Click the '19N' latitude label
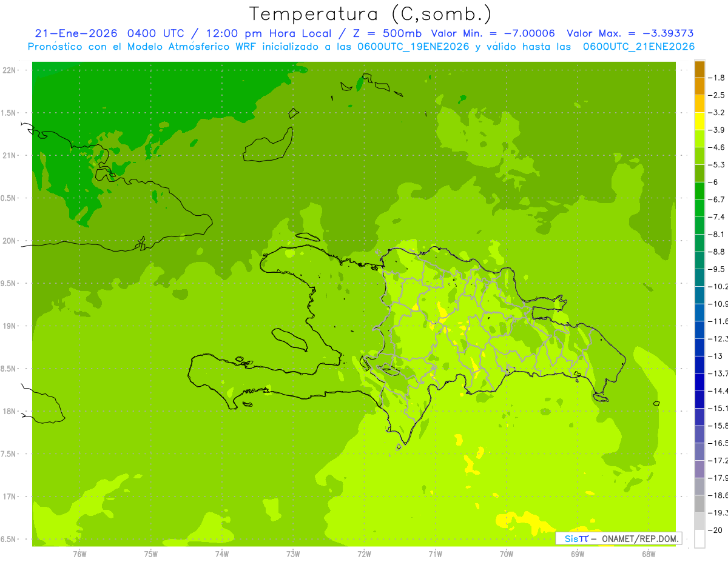 (x=9, y=326)
